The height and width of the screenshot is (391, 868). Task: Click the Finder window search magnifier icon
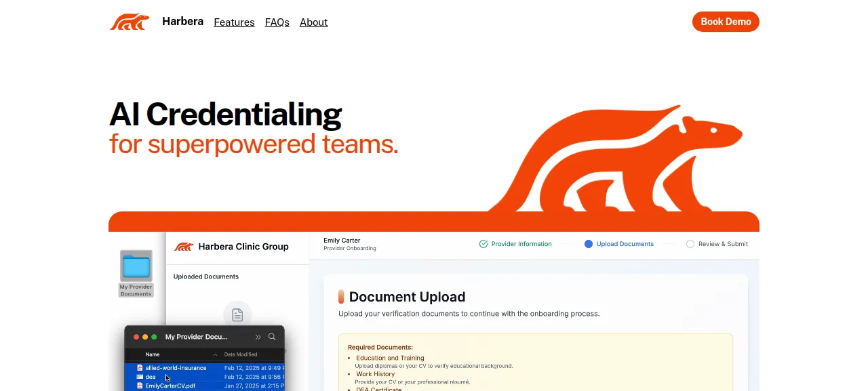[x=272, y=337]
